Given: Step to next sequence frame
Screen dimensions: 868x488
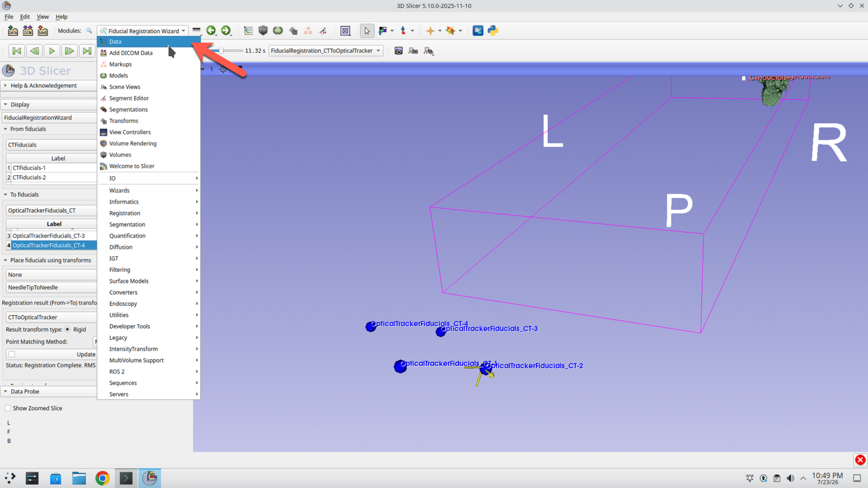Looking at the screenshot, I should pos(69,51).
